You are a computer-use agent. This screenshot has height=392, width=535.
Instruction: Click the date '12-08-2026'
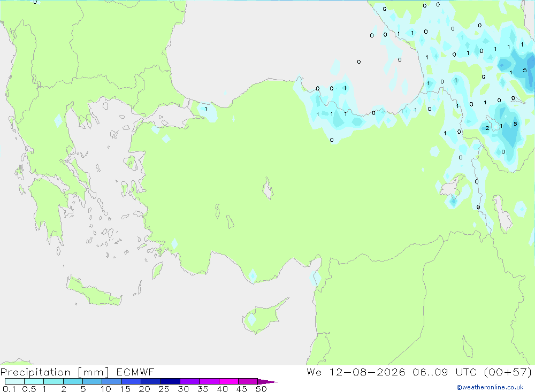point(367,372)
